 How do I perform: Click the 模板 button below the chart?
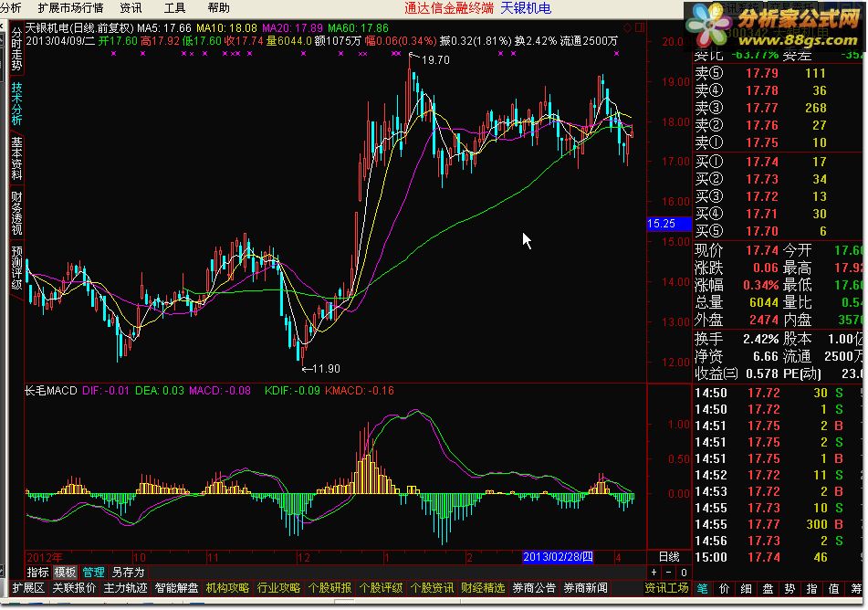click(x=65, y=573)
